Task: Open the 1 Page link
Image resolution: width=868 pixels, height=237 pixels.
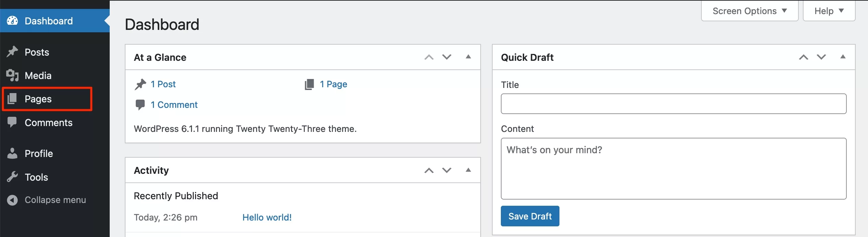Action: coord(333,84)
